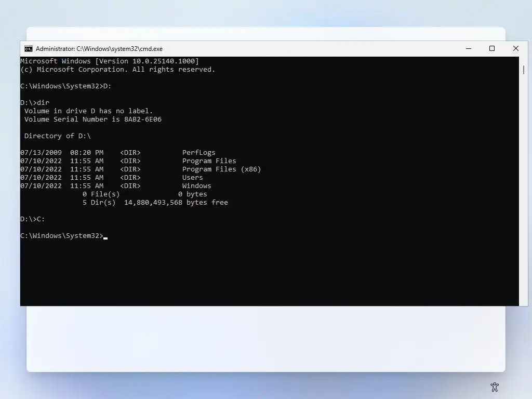The width and height of the screenshot is (532, 399).
Task: Click the '5 Dir(s)' summary text
Action: pos(99,203)
